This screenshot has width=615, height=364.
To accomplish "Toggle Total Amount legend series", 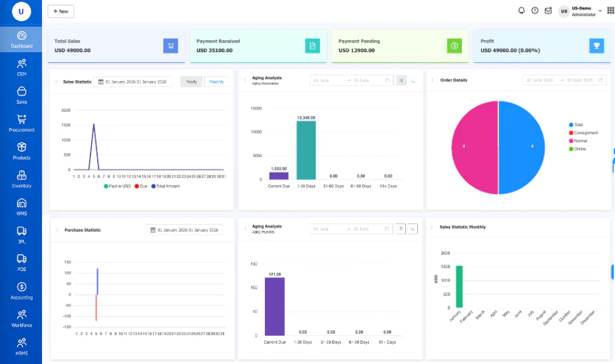I will click(165, 186).
